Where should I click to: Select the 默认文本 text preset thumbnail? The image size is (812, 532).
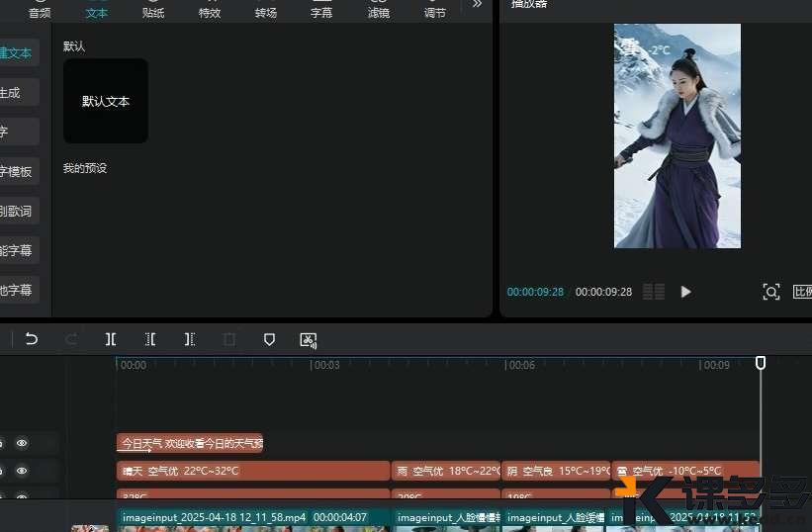point(106,101)
